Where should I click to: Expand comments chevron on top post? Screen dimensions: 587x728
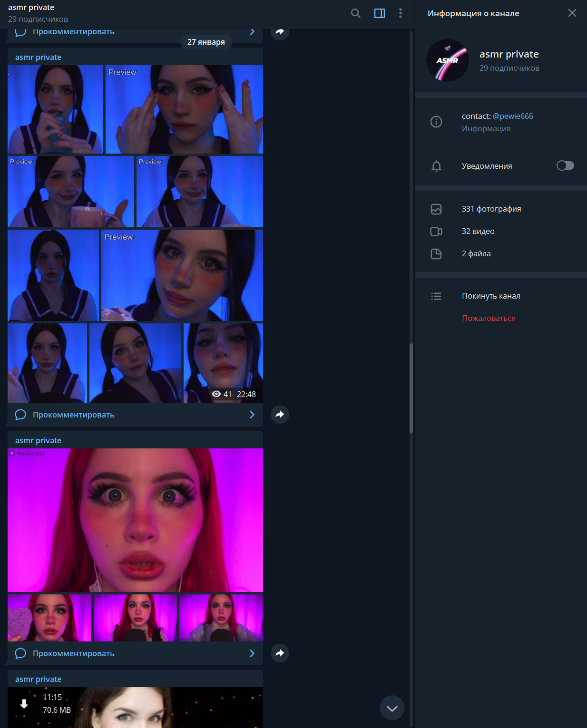pos(252,32)
